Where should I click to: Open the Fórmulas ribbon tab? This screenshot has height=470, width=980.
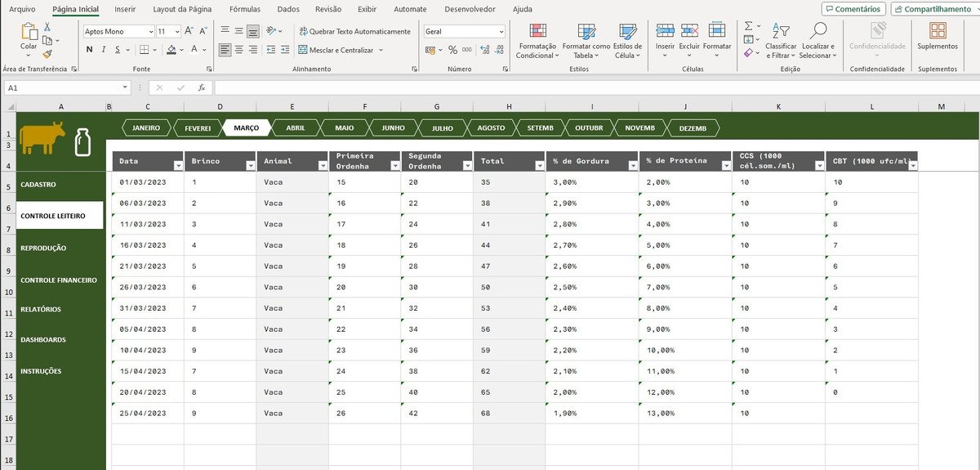pos(245,9)
